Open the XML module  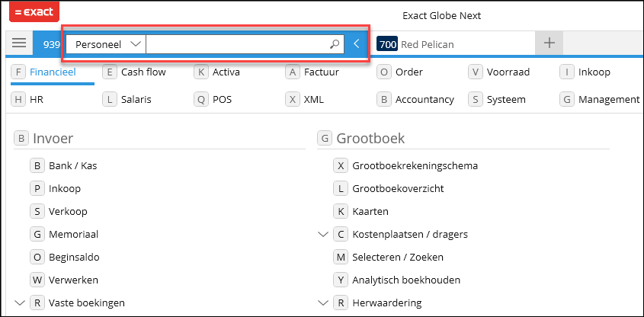click(314, 100)
